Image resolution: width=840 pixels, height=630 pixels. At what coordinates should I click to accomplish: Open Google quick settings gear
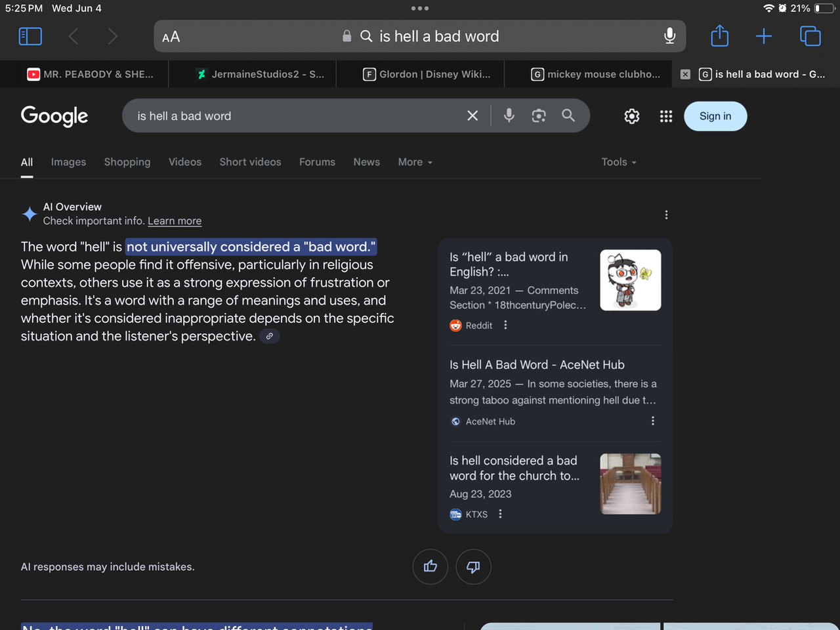click(632, 116)
